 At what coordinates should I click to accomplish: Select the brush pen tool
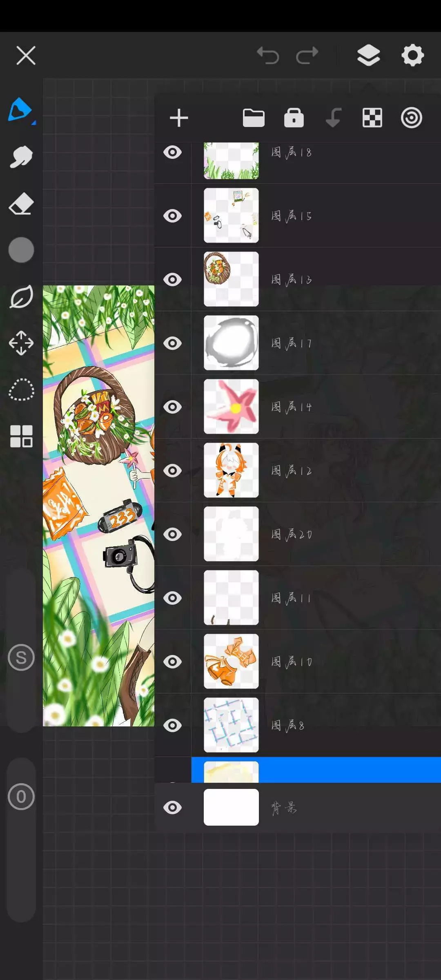[x=21, y=110]
